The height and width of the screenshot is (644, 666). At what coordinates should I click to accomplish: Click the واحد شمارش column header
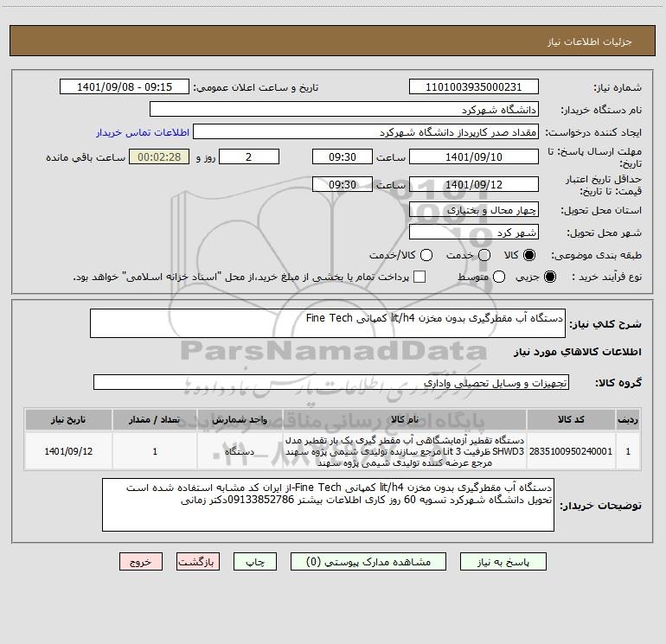pos(240,419)
